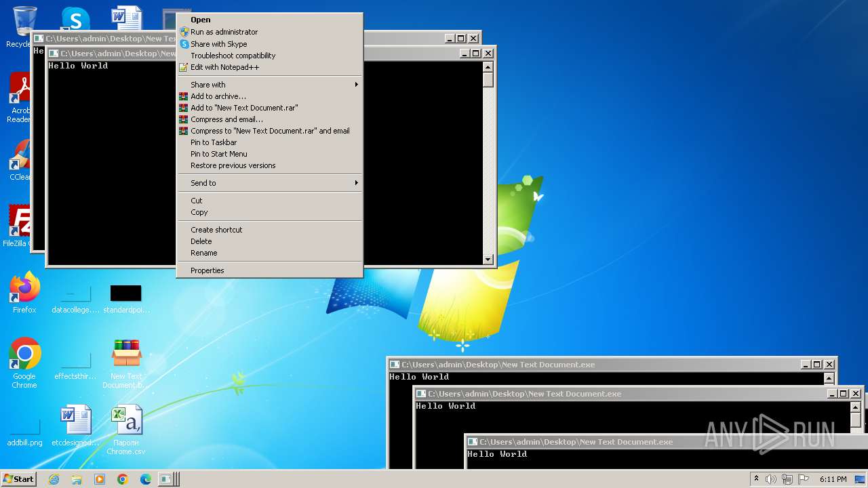
Task: Open Windows Media Player from taskbar
Action: coord(100,479)
